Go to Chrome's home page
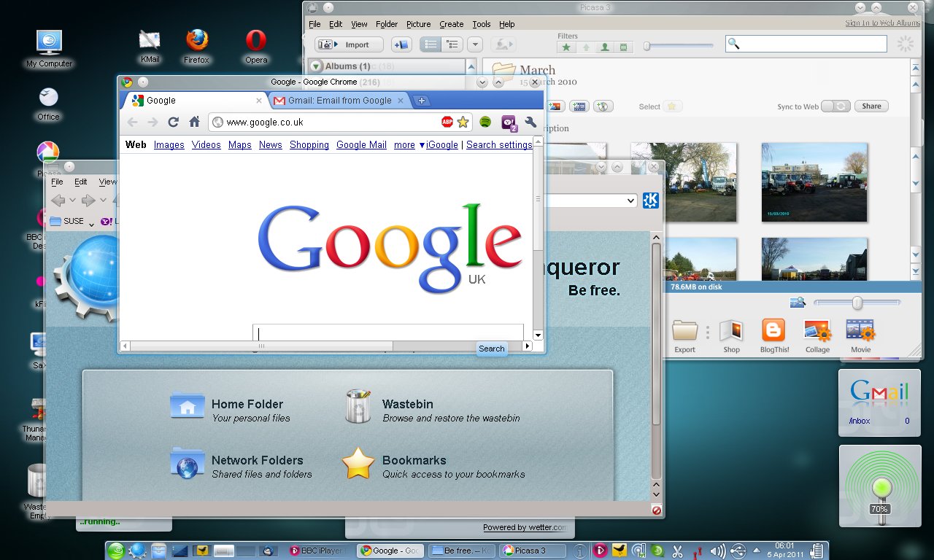This screenshot has height=560, width=934. 194,122
